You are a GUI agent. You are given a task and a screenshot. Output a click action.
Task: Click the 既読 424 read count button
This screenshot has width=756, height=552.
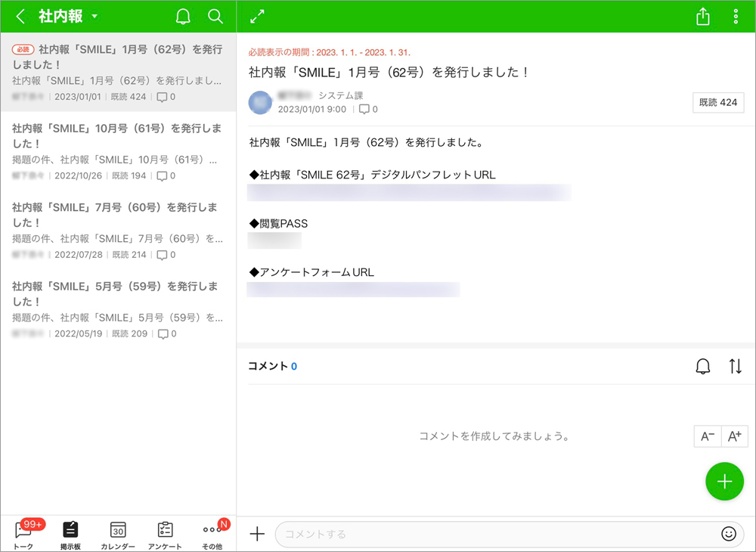(717, 103)
